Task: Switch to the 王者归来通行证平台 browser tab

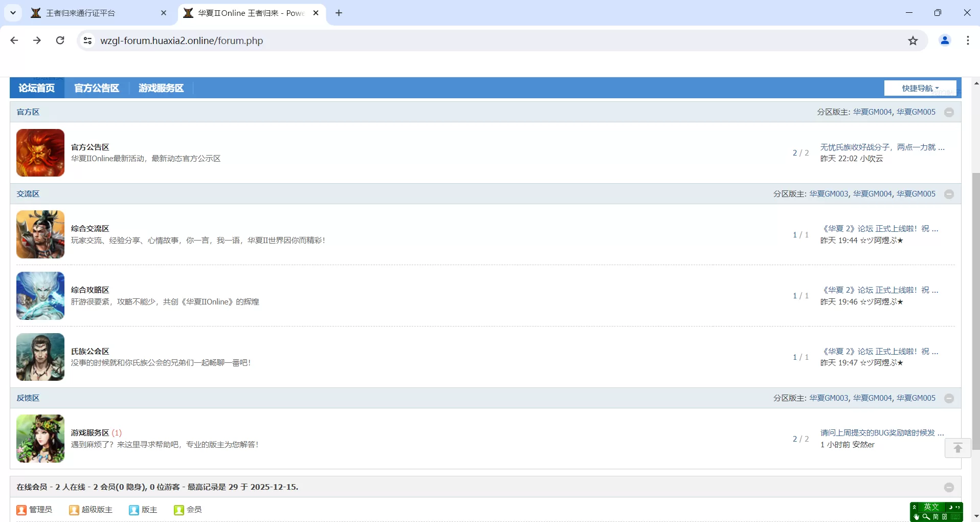Action: 97,13
